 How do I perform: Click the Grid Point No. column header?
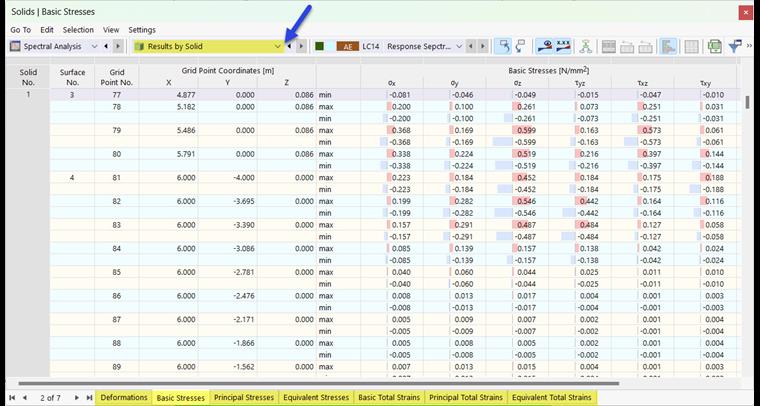(x=117, y=77)
